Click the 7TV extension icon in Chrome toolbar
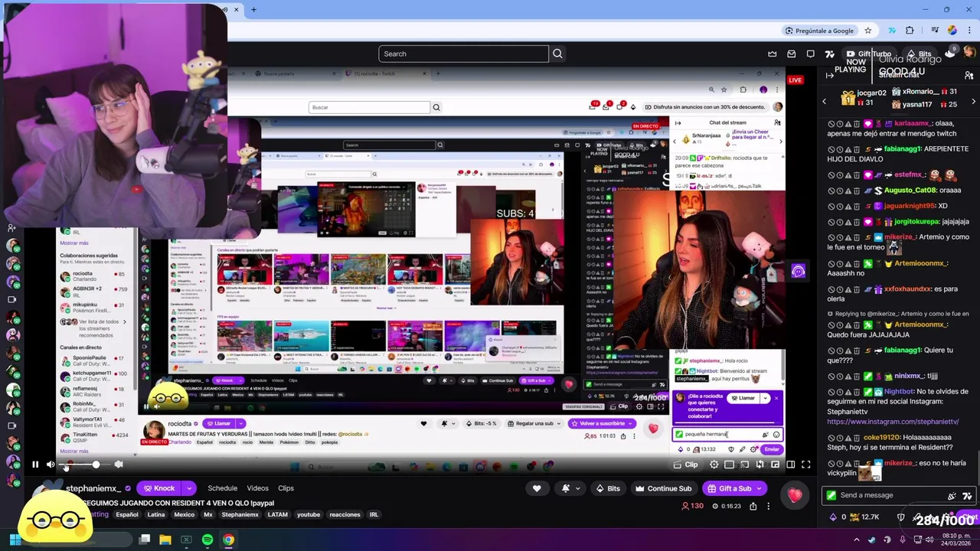Viewport: 980px width, 551px height. (892, 31)
